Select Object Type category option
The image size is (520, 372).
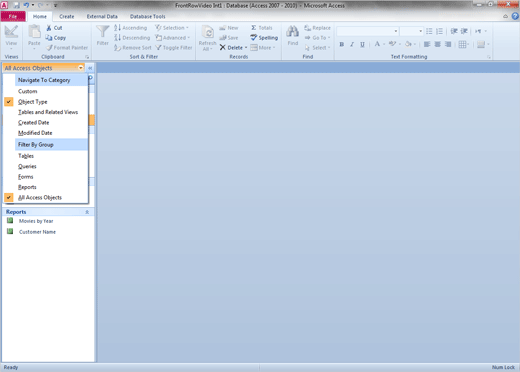(33, 102)
